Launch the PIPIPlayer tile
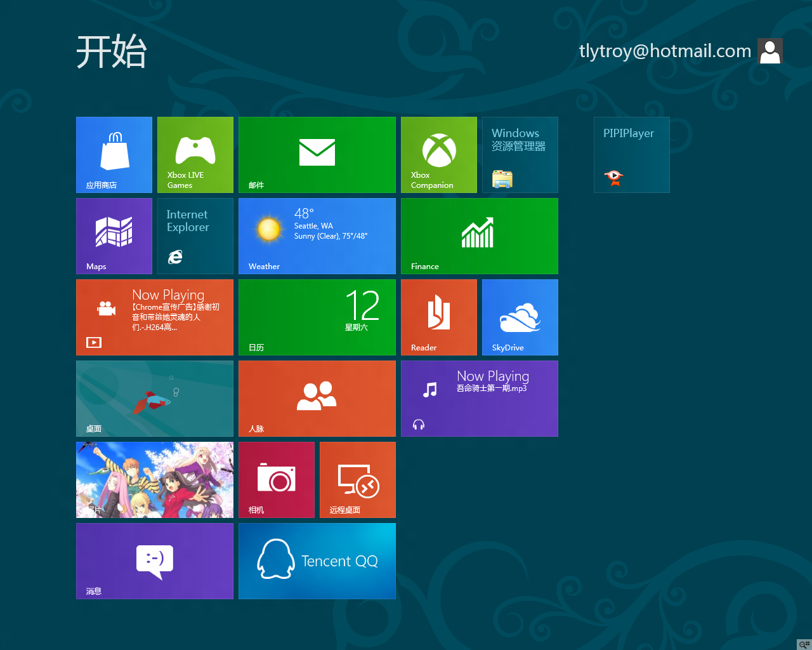Viewport: 812px width, 650px height. click(x=632, y=155)
